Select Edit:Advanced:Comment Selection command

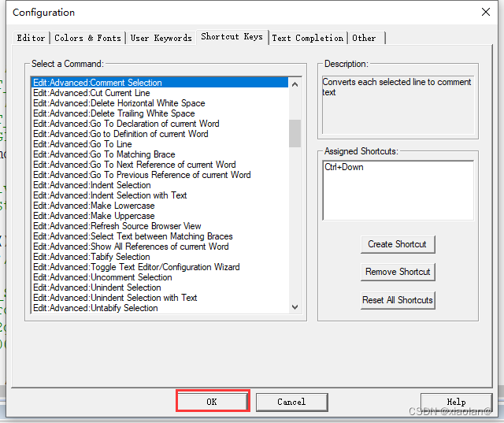(160, 83)
